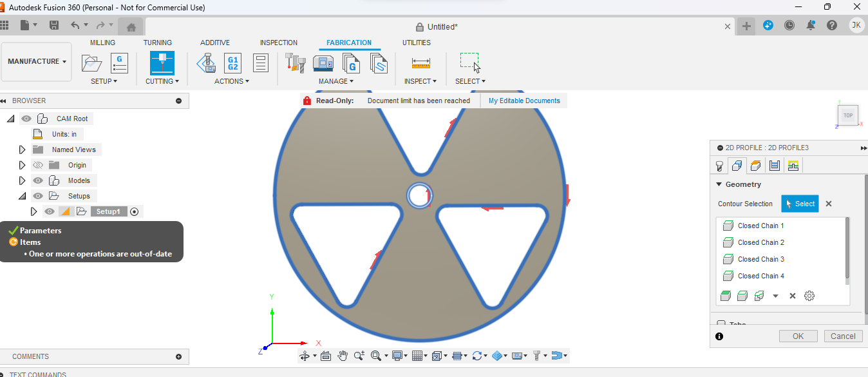This screenshot has height=377, width=868.
Task: Open the Help question mark menu
Action: coord(832,25)
